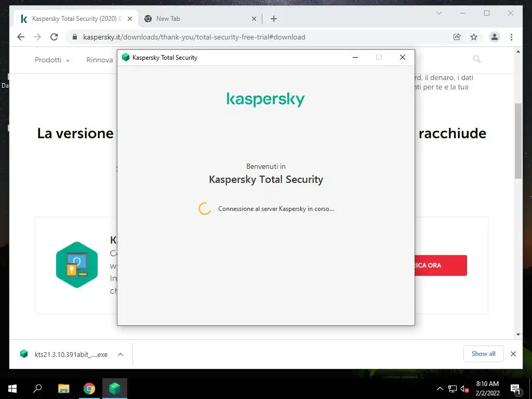This screenshot has width=532, height=399.
Task: Open the taskbar clock and date
Action: pos(487,389)
